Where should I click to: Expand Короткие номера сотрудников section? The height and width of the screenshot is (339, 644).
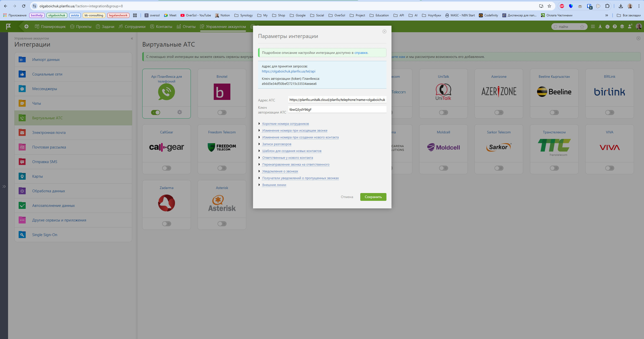coord(285,124)
